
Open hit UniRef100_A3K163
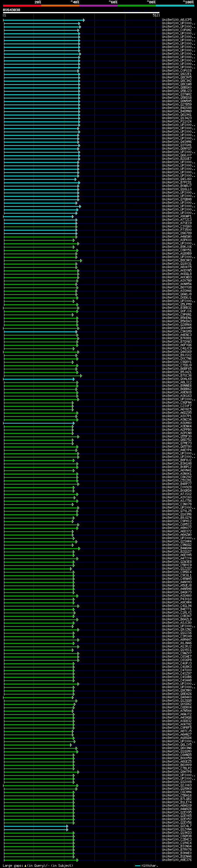tap(177, 396)
